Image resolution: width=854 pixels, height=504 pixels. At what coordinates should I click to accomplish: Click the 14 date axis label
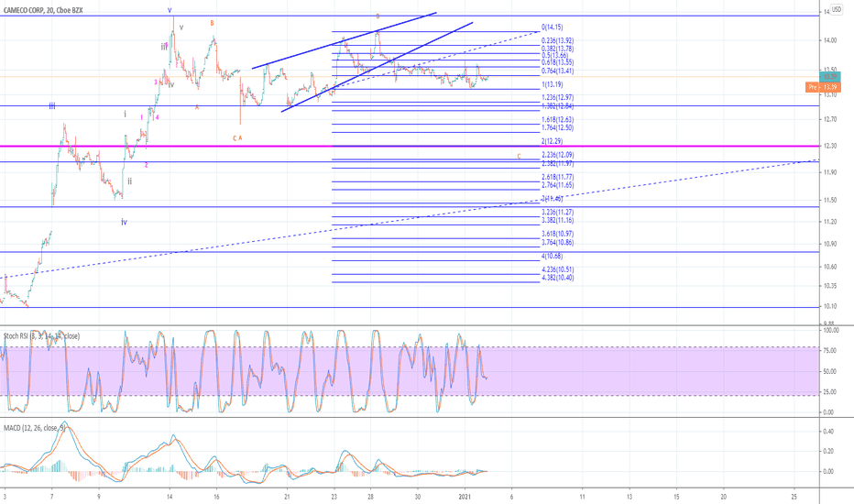pos(170,497)
